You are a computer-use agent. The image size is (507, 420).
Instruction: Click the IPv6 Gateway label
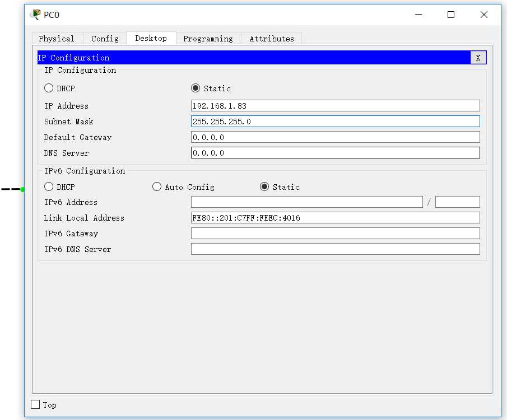tap(71, 234)
